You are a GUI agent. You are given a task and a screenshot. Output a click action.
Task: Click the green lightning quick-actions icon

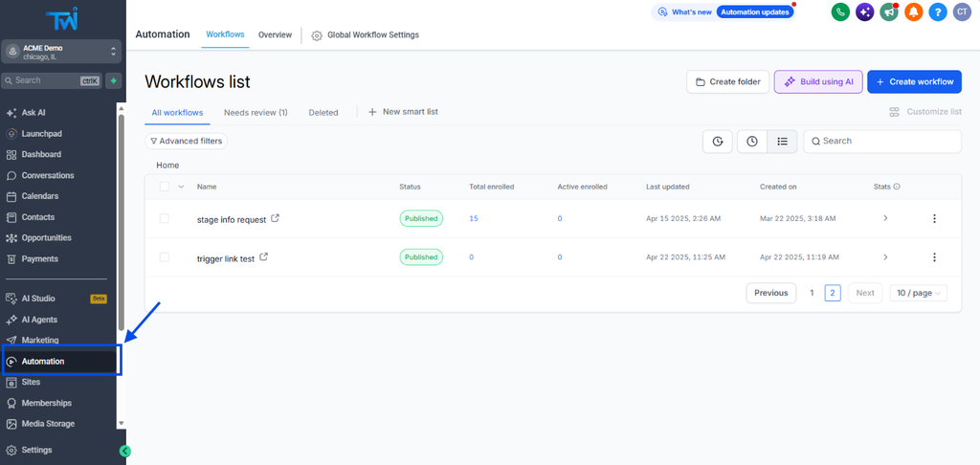tap(113, 80)
